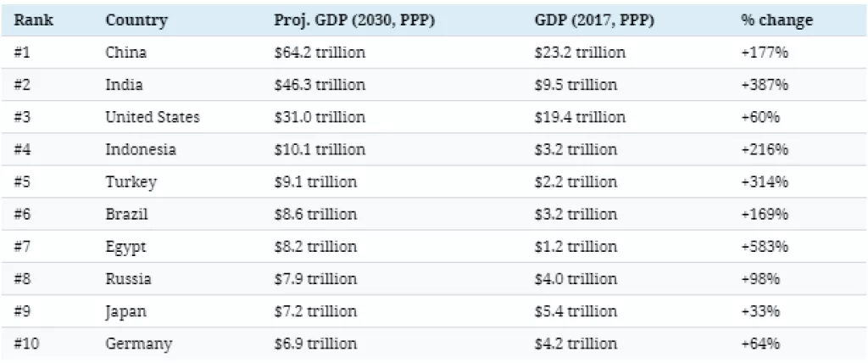This screenshot has width=868, height=363.
Task: Select the China country cell
Action: click(125, 53)
